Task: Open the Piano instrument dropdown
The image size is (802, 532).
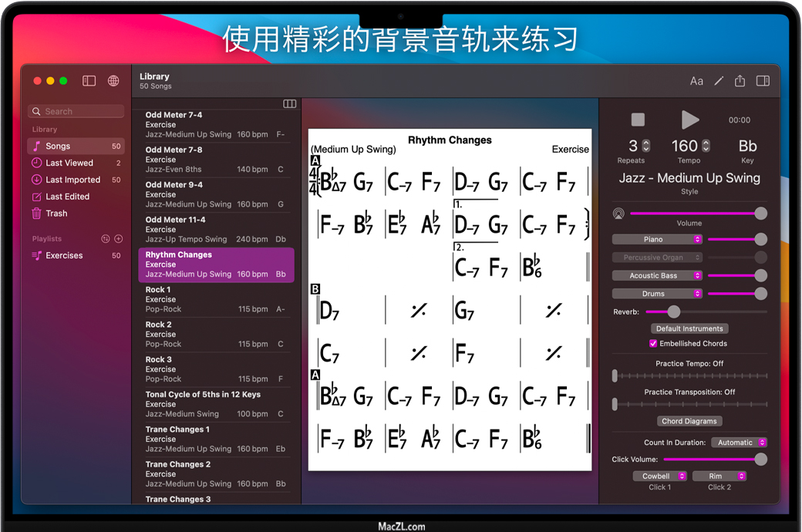Action: click(x=657, y=239)
